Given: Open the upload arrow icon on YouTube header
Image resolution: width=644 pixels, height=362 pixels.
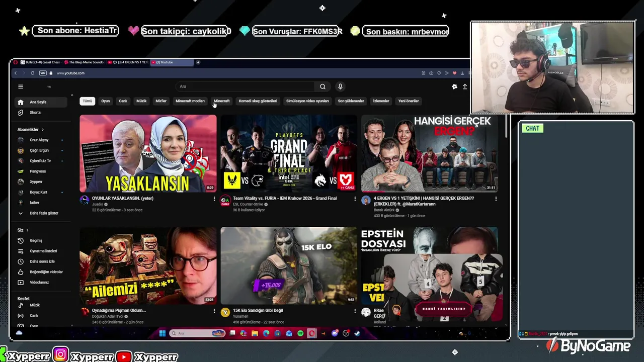Looking at the screenshot, I should point(465,86).
